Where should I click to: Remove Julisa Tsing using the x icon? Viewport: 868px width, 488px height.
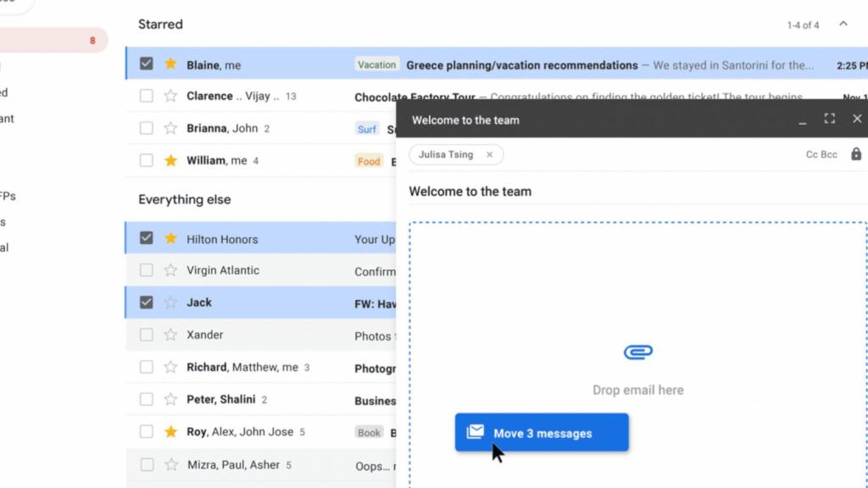(489, 155)
